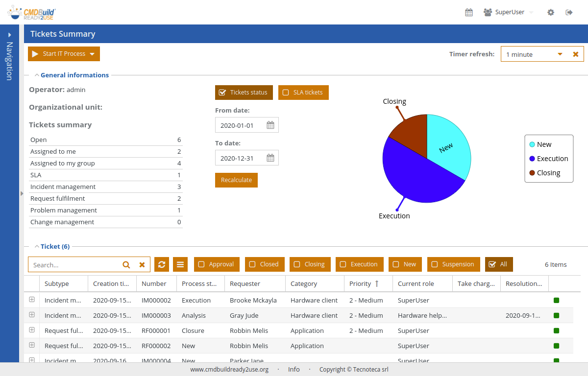Expand the Timer refresh dropdown
588x376 pixels.
click(560, 54)
